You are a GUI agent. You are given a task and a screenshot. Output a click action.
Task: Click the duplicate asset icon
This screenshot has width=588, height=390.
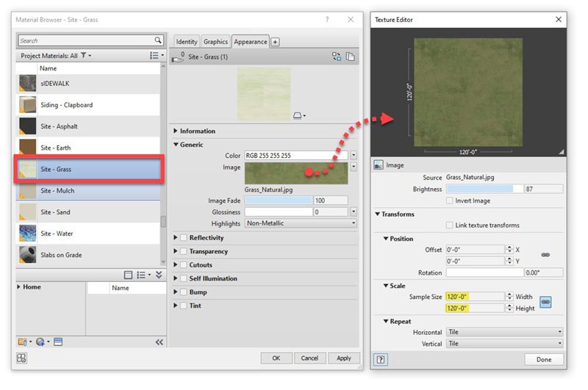coord(351,57)
